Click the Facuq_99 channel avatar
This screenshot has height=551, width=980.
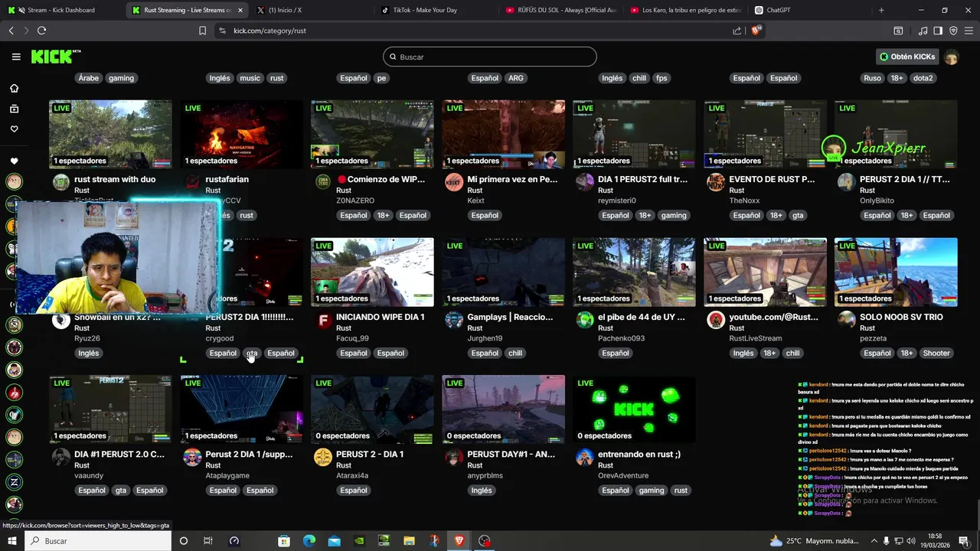tap(324, 320)
